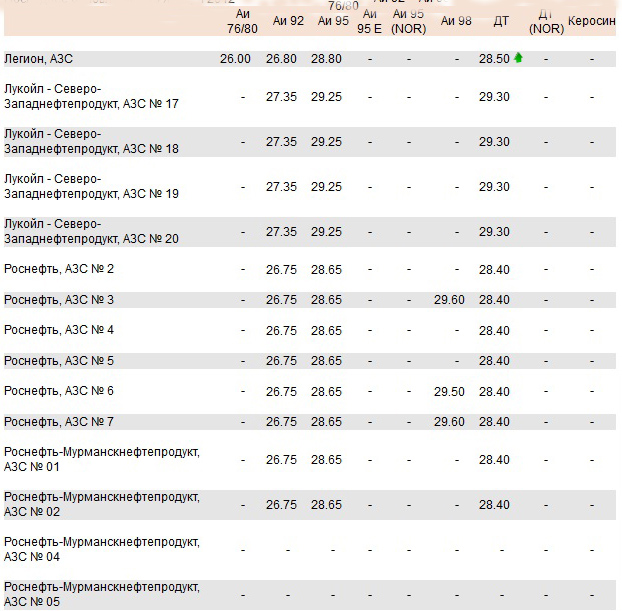
Task: Click the Аи 95 E column header
Action: 370,20
